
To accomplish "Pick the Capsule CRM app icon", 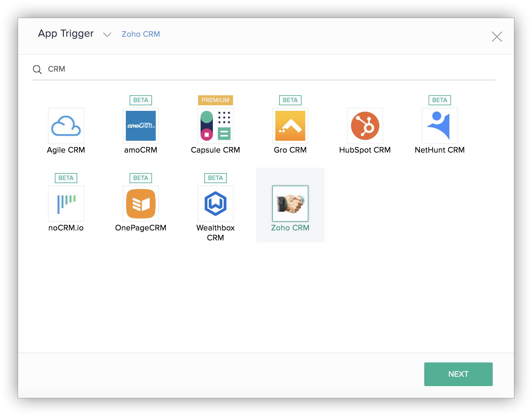I will click(216, 126).
